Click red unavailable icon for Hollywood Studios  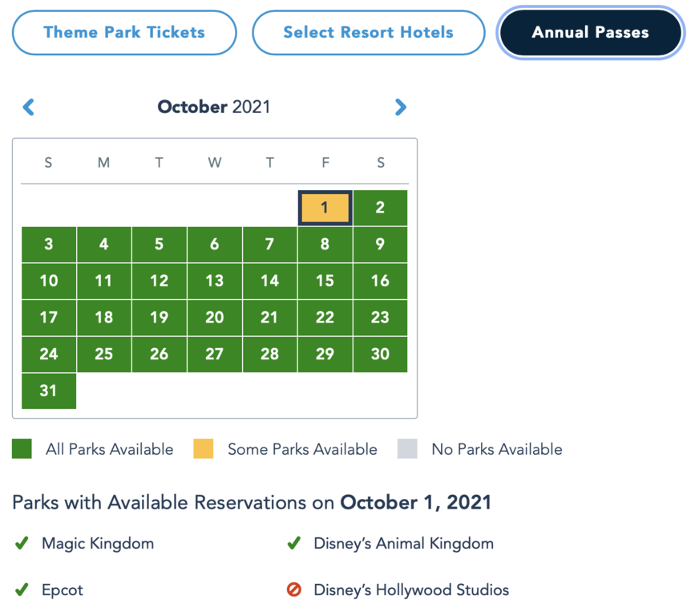point(293,590)
